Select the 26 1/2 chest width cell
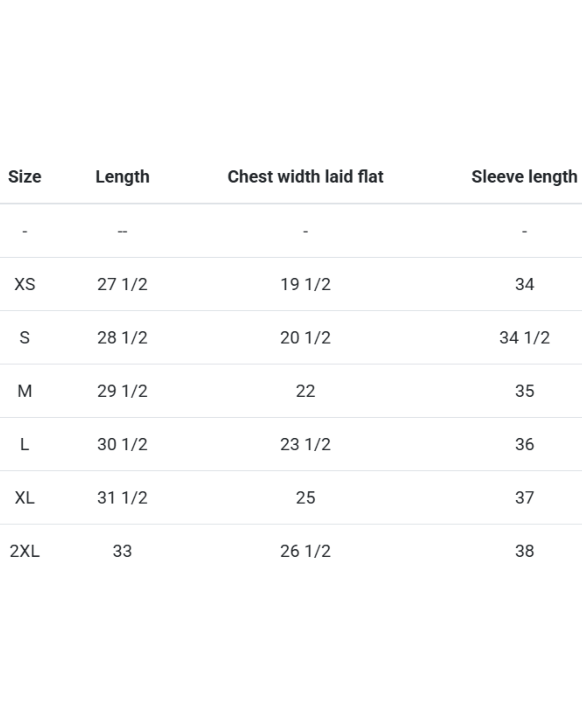The width and height of the screenshot is (582, 728). [x=305, y=551]
